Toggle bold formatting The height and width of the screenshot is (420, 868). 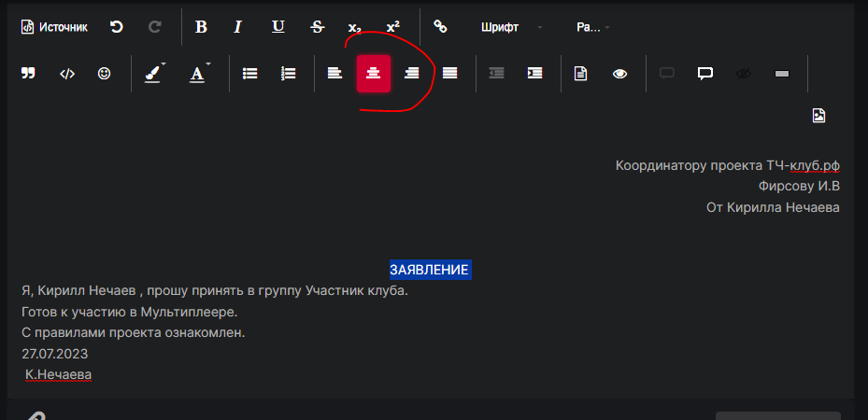(x=201, y=27)
